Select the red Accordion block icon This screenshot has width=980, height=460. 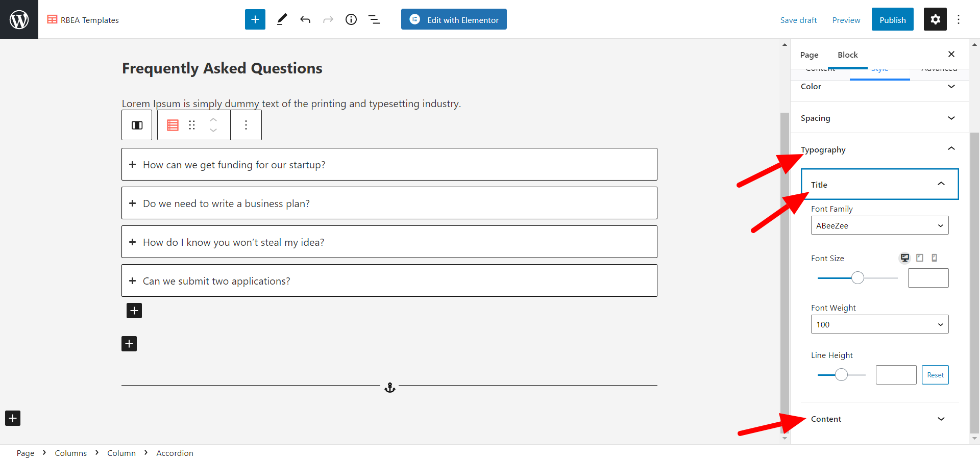coord(173,125)
